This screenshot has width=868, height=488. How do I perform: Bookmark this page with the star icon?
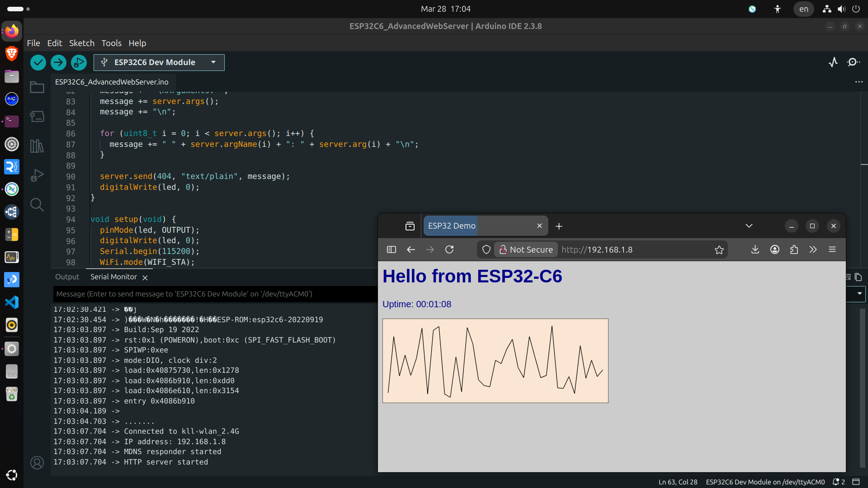[719, 250]
